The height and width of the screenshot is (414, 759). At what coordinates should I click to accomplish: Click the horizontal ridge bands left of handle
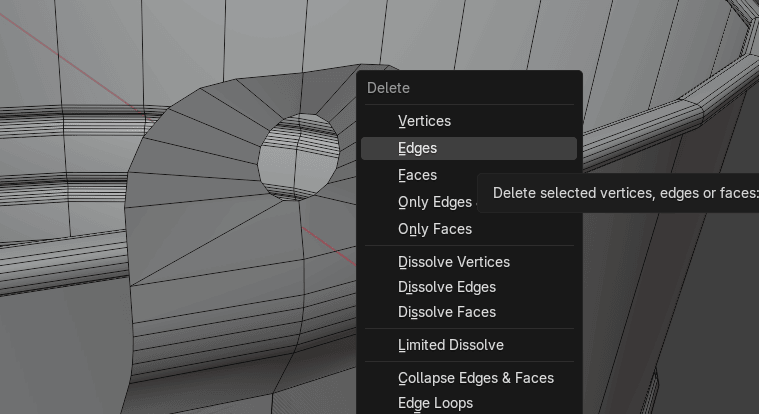pos(60,190)
